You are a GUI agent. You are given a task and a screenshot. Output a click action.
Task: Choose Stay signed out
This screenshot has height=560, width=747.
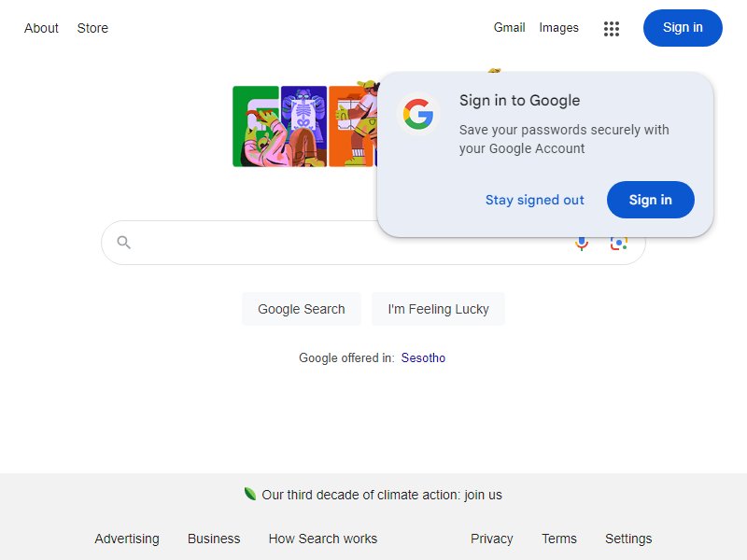click(x=534, y=200)
